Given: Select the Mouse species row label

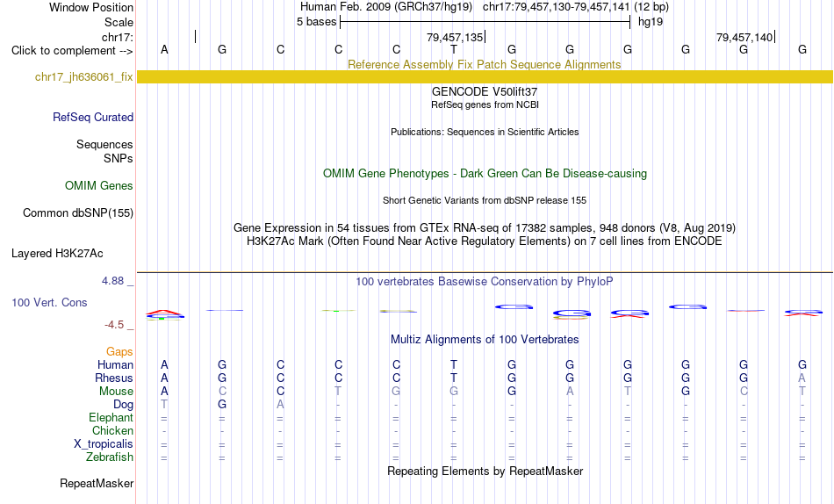Looking at the screenshot, I should [116, 392].
